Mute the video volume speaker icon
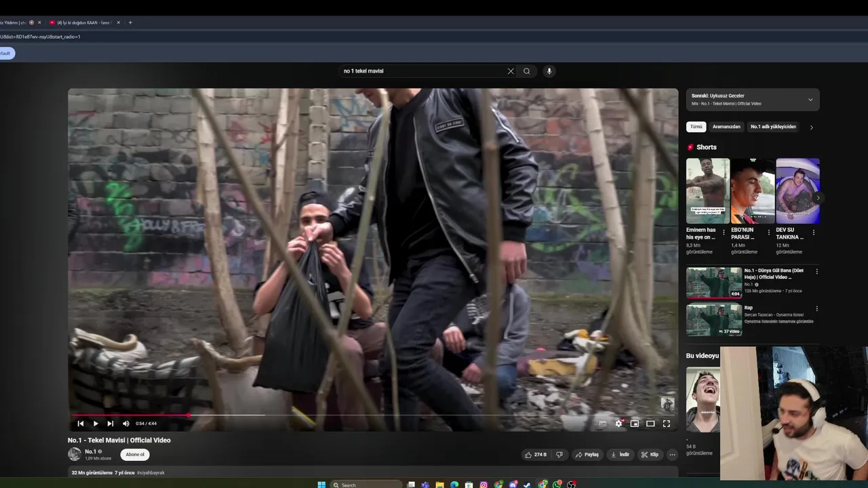Screen dimensions: 868x488 tap(126, 424)
